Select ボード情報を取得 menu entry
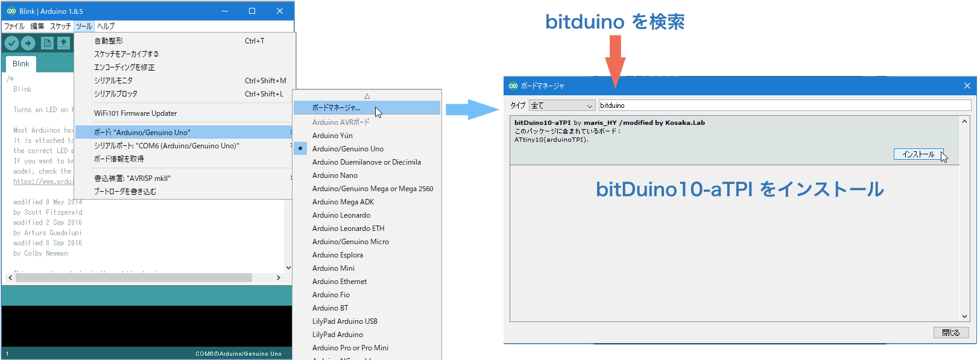This screenshot has height=363, width=980. (x=185, y=159)
